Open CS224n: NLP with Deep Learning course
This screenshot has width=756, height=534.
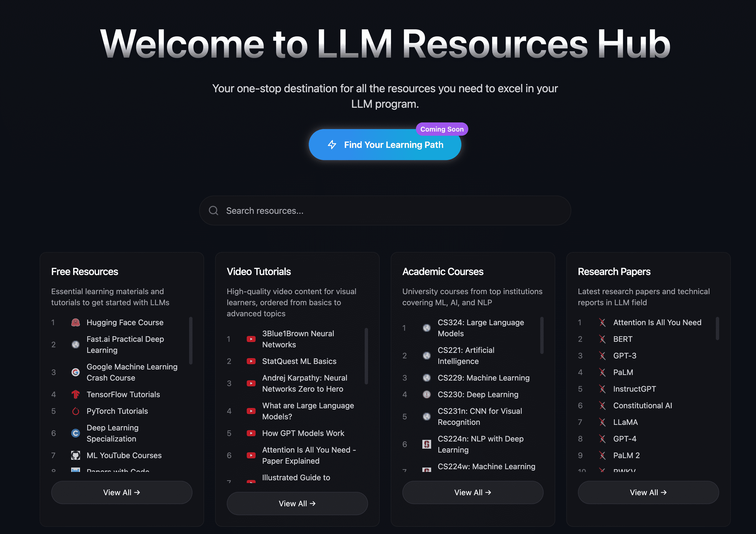pyautogui.click(x=480, y=444)
